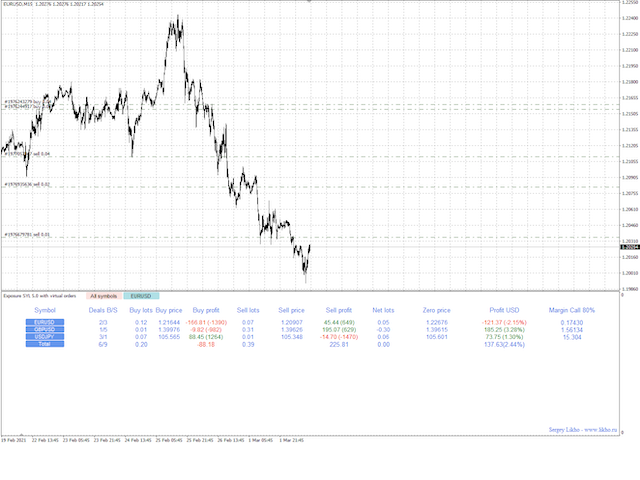Screen dimensions: 640x480
Task: Click the Margin Call 80% column header
Action: point(572,310)
